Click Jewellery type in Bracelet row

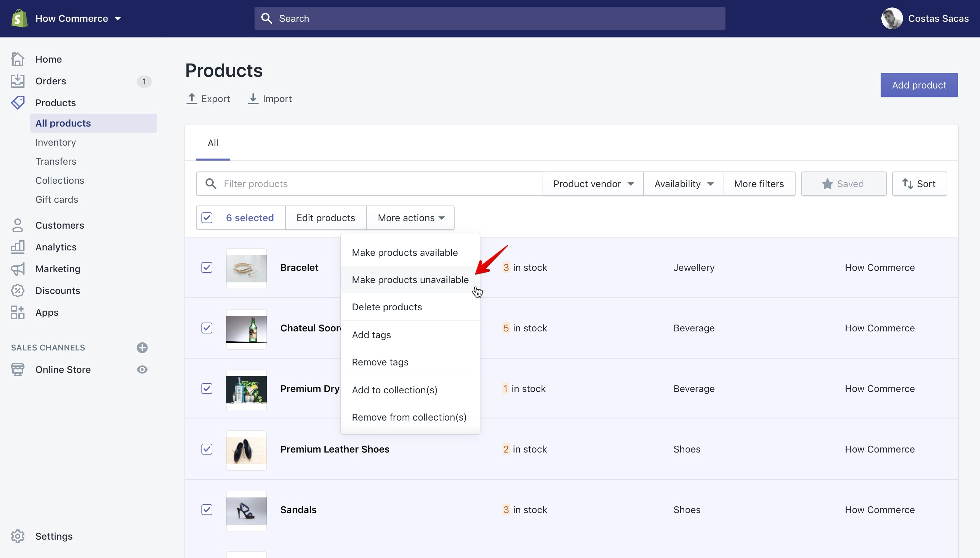694,267
